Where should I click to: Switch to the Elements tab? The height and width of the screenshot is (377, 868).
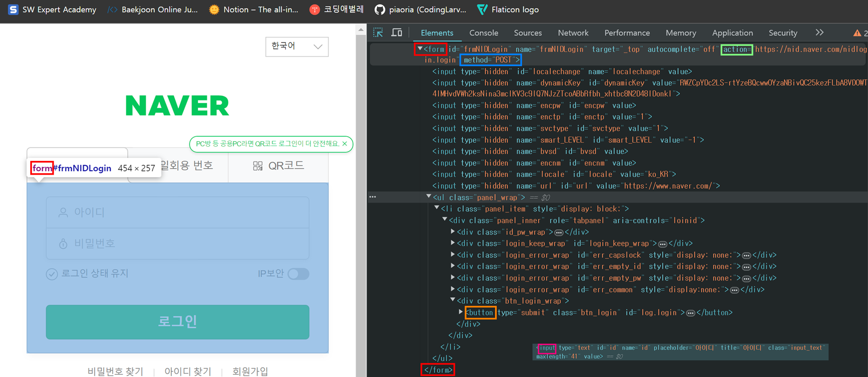tap(437, 33)
